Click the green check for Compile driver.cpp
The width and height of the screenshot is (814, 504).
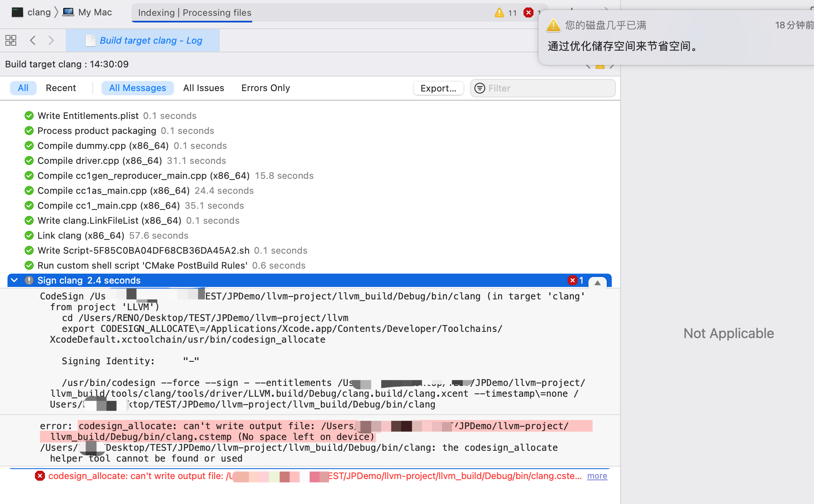[29, 161]
